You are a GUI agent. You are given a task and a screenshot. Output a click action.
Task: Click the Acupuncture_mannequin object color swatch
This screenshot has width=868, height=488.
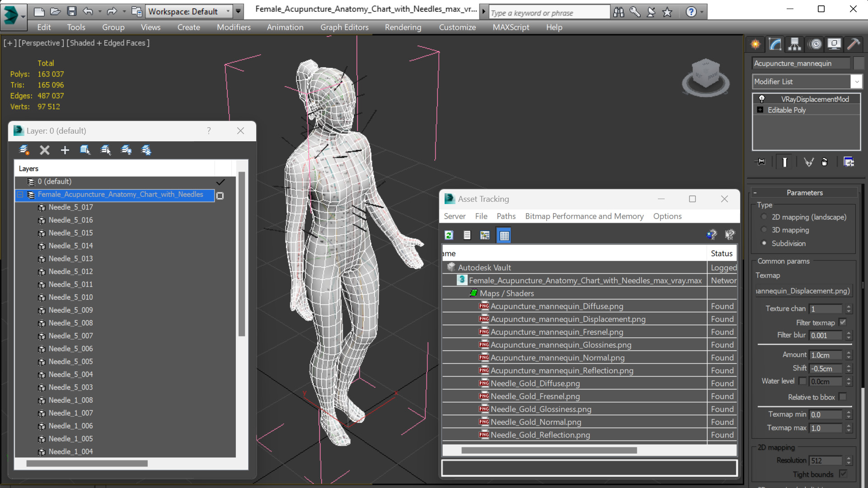coord(859,63)
